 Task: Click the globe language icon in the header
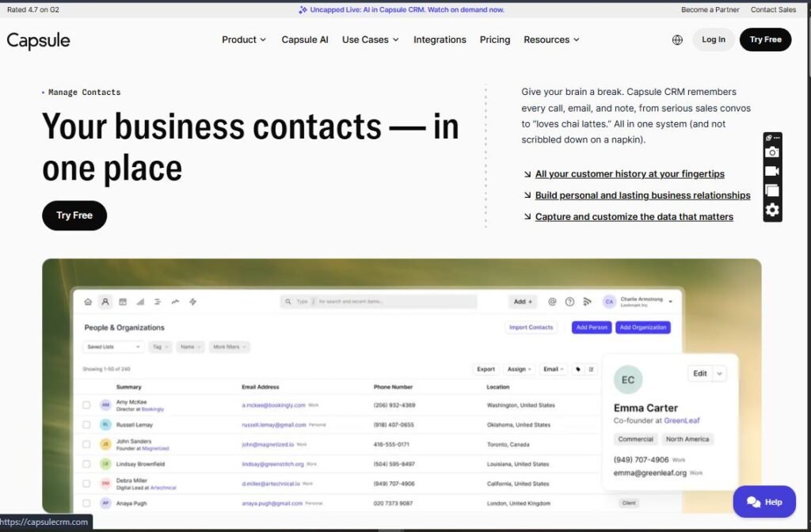click(x=677, y=39)
